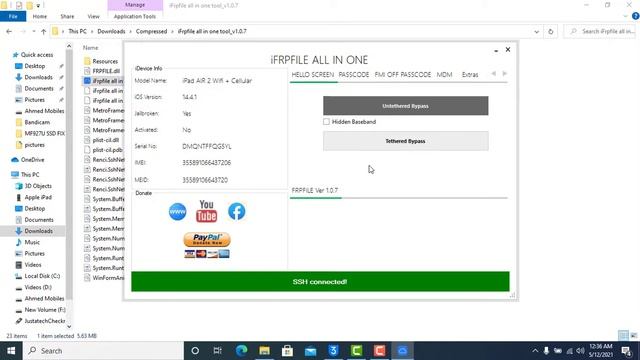This screenshot has height=360, width=640.
Task: Select the FRPFILE Ver 1.0.7 tab
Action: click(315, 190)
